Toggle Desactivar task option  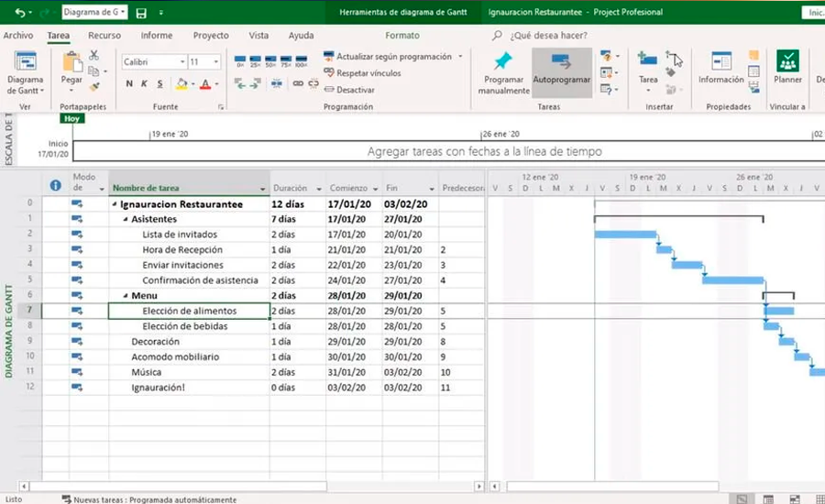(349, 90)
